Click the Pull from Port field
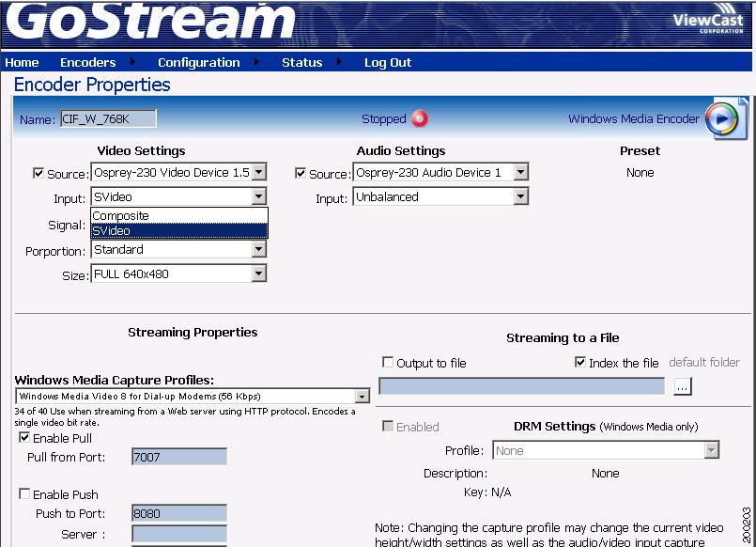The image size is (756, 547). [178, 457]
